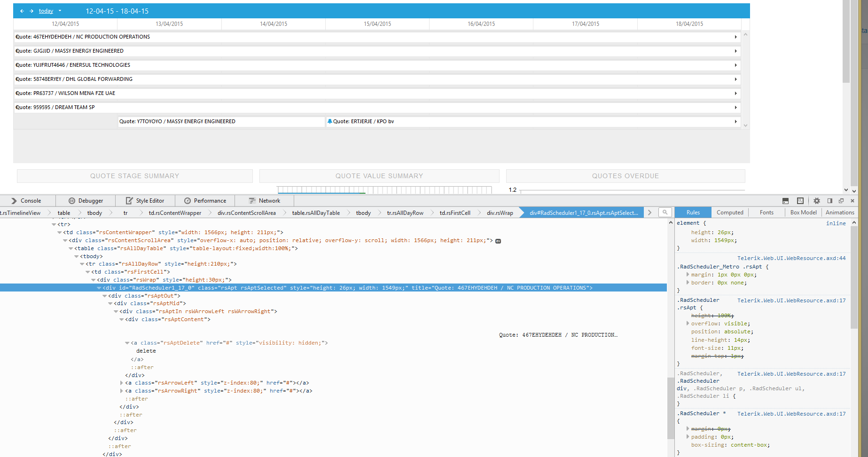868x457 pixels.
Task: Collapse the div rsContentScrollArea node
Action: [x=65, y=241]
